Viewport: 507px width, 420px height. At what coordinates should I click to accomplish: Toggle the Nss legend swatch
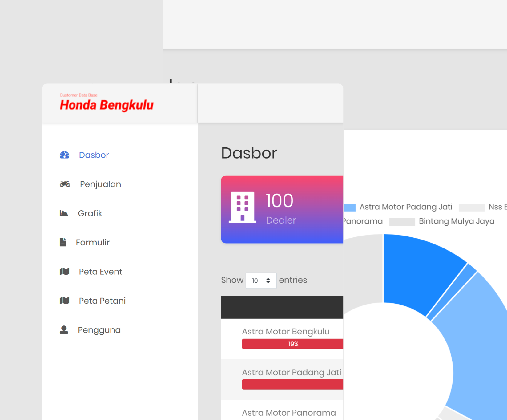pos(472,207)
